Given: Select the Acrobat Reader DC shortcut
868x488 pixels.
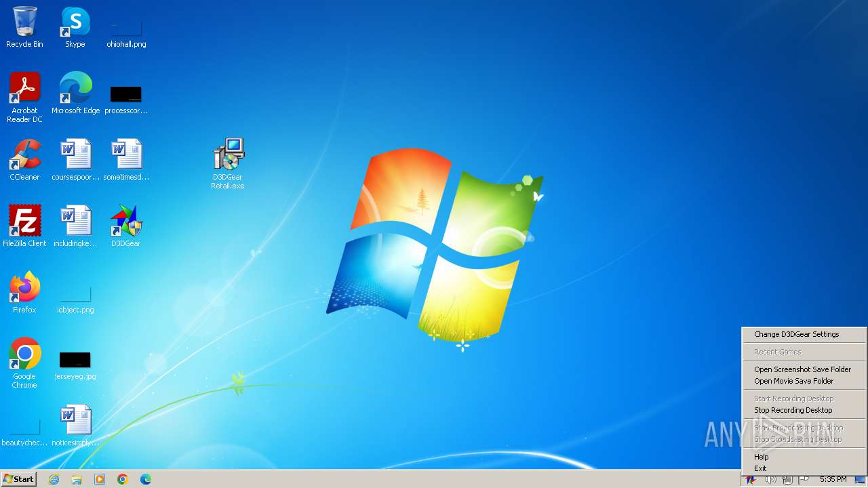Looking at the screenshot, I should [24, 97].
